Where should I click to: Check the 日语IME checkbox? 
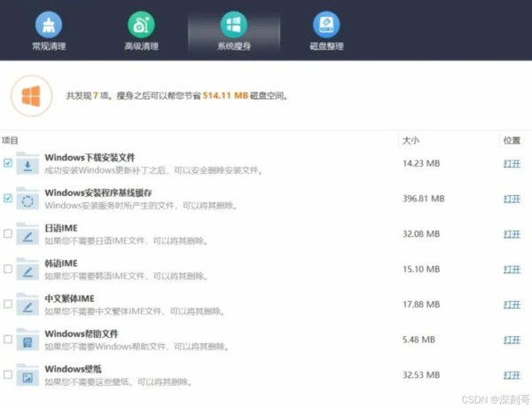(8, 233)
